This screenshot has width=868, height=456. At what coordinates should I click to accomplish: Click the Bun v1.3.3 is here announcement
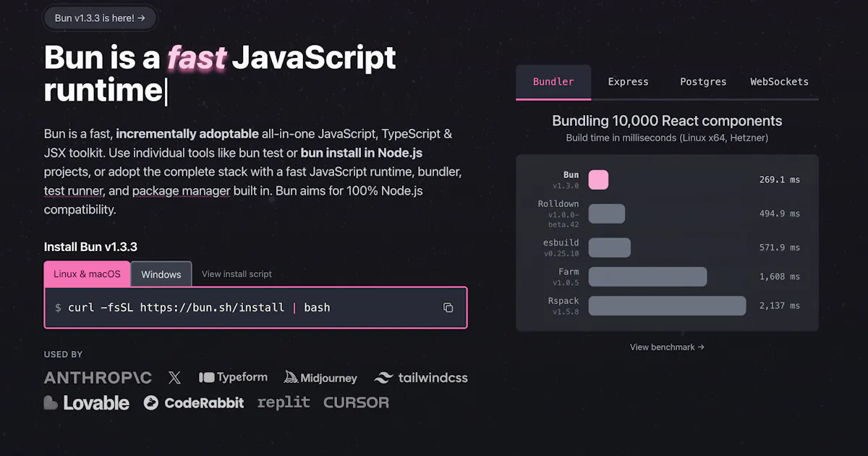tap(100, 18)
